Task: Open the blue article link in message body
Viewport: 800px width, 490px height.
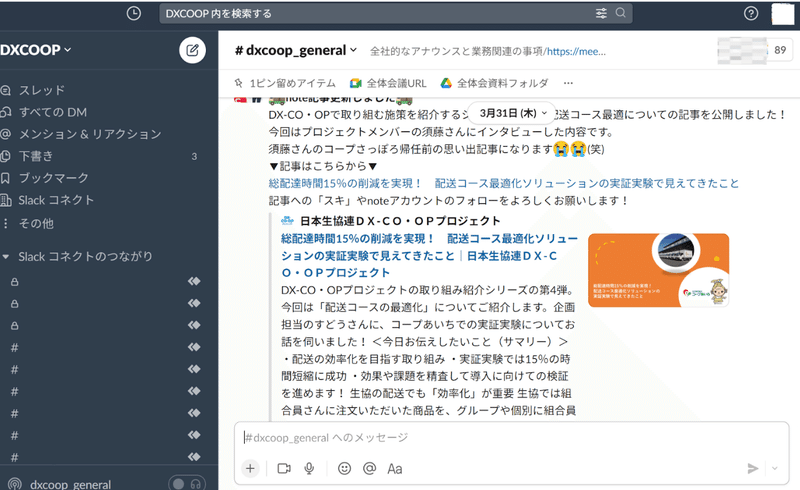Action: (504, 183)
